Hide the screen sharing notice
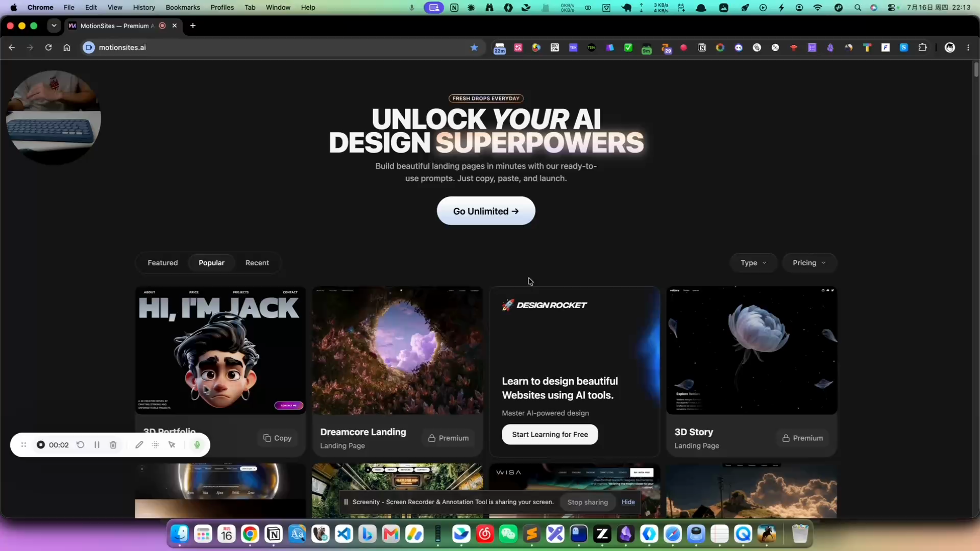The height and width of the screenshot is (551, 980). point(628,502)
